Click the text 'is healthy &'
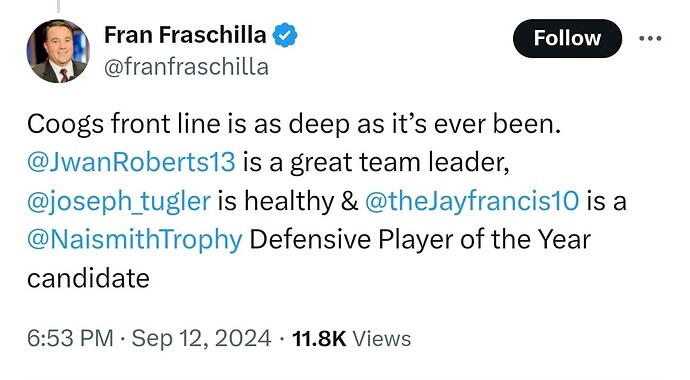The image size is (690, 380). pos(288,201)
